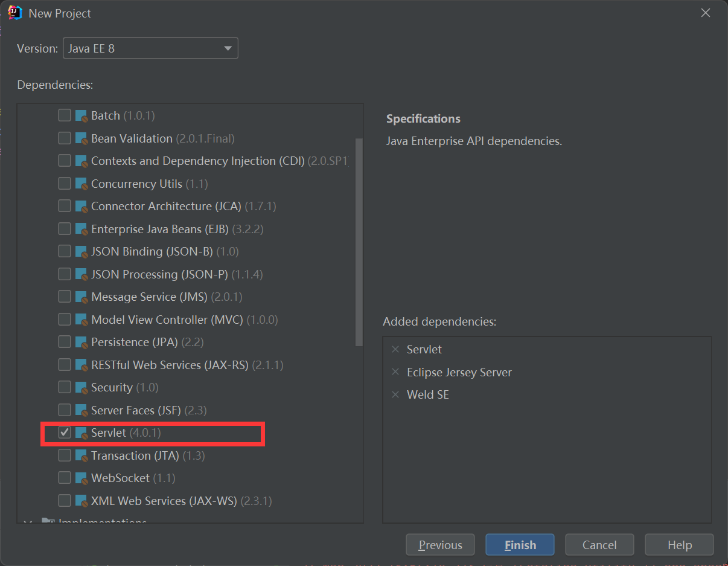Open the Version dropdown

click(228, 48)
